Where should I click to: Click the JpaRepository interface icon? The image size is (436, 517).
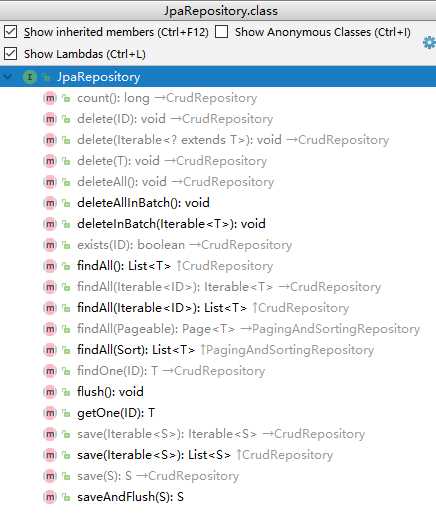click(29, 77)
